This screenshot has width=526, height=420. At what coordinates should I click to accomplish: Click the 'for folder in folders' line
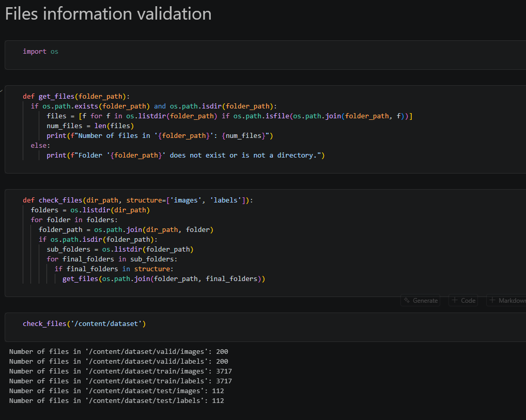tap(74, 220)
